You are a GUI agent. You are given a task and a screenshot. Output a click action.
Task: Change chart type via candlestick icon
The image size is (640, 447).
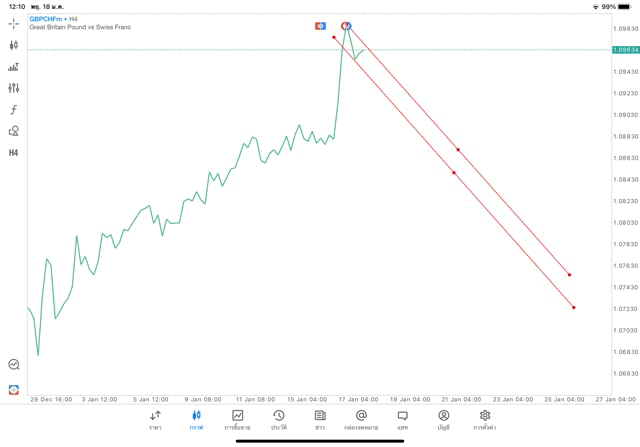pyautogui.click(x=14, y=45)
